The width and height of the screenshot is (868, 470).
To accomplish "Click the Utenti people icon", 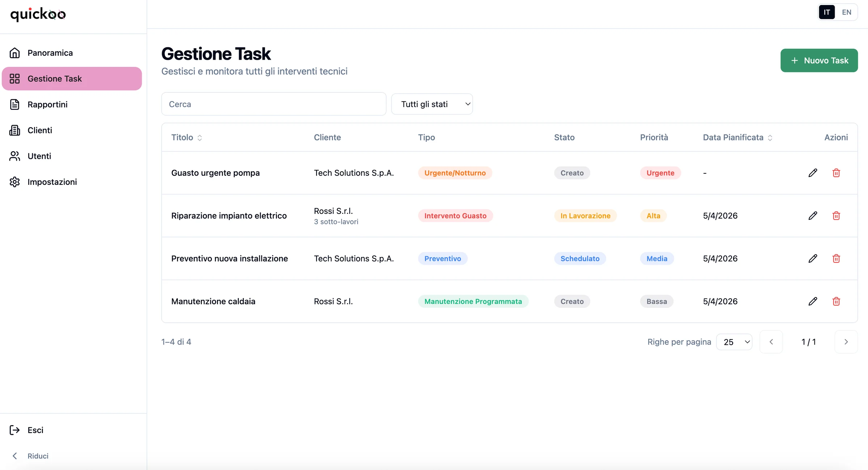I will pos(14,156).
